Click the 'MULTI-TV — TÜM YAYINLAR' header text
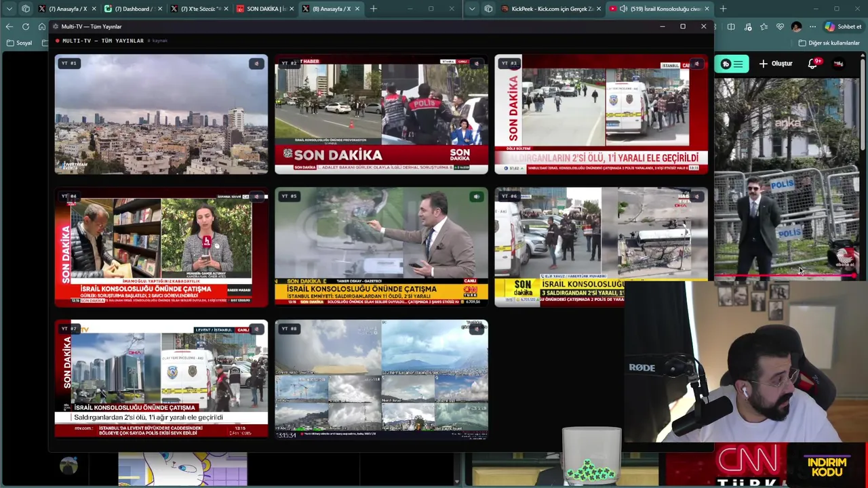Screen dimensions: 868x488 tap(103, 41)
